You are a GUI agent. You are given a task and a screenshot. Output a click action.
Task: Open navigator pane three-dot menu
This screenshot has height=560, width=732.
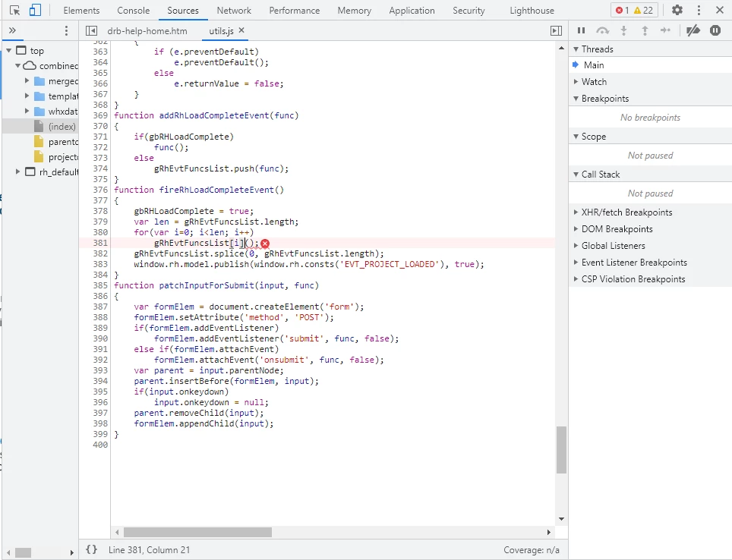click(x=66, y=31)
